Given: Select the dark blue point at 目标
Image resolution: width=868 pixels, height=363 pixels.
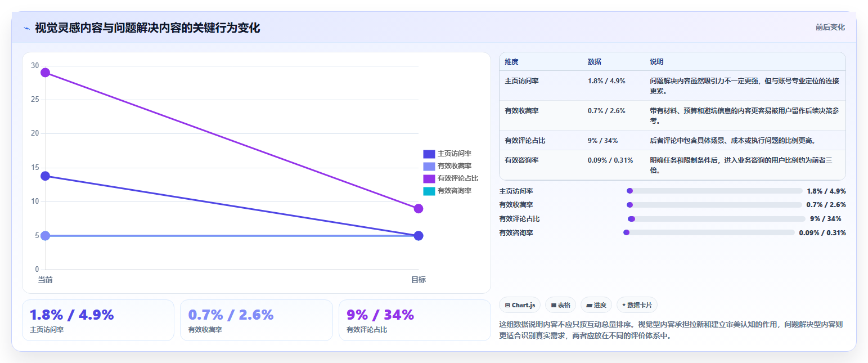Looking at the screenshot, I should (x=419, y=236).
